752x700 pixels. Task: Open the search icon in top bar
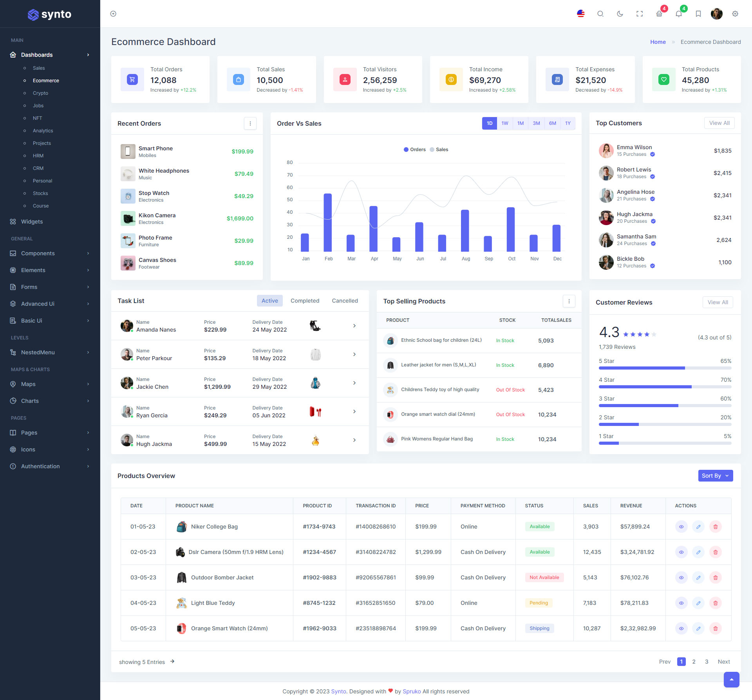[600, 14]
